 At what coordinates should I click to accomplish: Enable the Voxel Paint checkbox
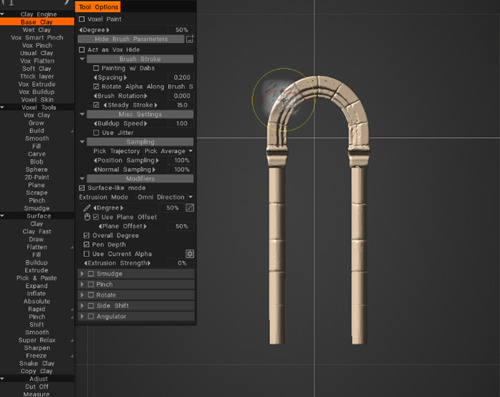[82, 19]
